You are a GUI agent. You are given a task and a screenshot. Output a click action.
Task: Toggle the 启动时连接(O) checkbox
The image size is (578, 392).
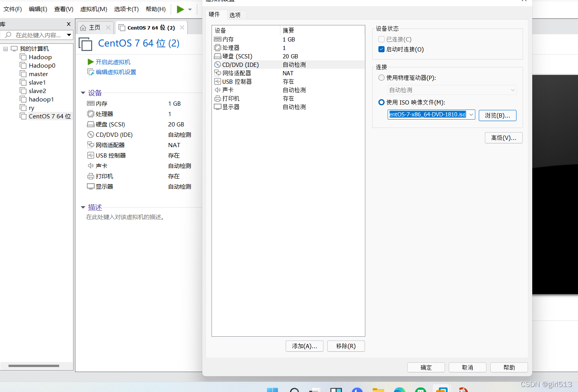click(x=381, y=49)
